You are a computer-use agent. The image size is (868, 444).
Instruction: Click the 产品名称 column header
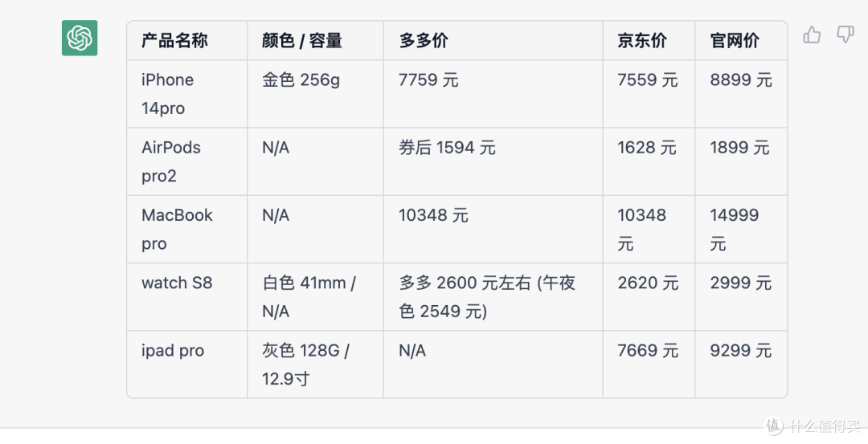pyautogui.click(x=187, y=40)
